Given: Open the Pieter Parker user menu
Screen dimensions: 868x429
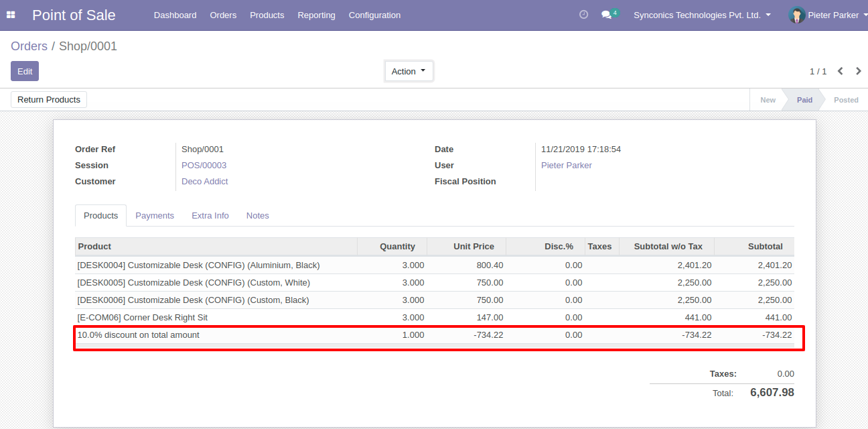Looking at the screenshot, I should tap(834, 15).
